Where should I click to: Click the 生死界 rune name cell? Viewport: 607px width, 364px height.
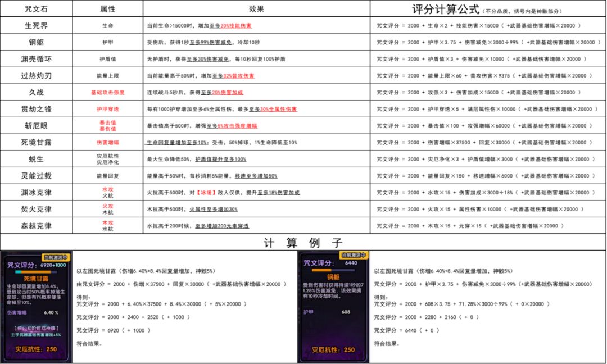click(x=37, y=25)
